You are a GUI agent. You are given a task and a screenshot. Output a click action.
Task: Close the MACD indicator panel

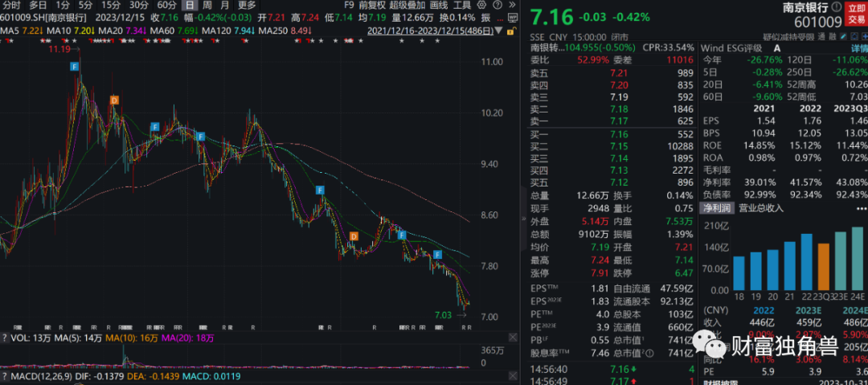pyautogui.click(x=513, y=376)
